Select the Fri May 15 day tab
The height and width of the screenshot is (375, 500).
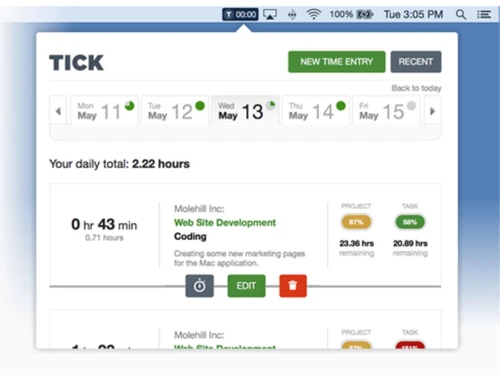tap(386, 110)
